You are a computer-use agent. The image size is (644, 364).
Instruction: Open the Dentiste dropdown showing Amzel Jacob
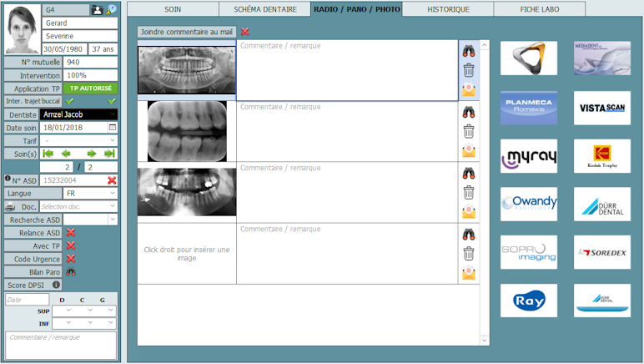click(x=79, y=114)
